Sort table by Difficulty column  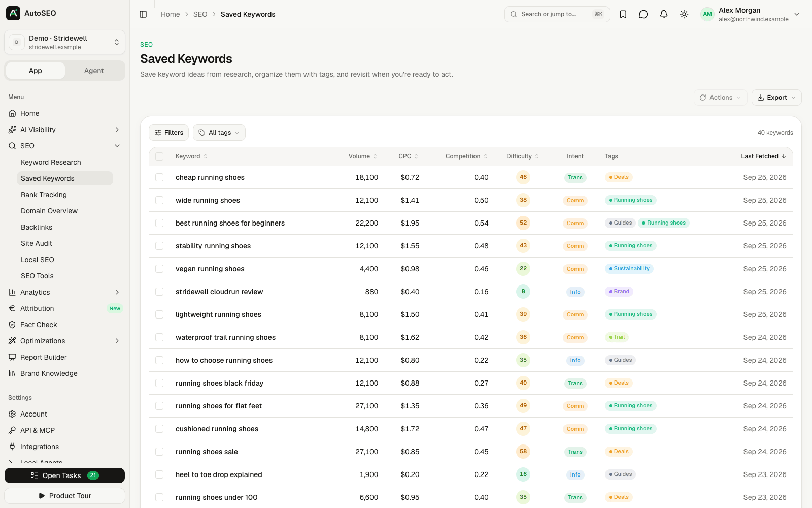tap(523, 156)
